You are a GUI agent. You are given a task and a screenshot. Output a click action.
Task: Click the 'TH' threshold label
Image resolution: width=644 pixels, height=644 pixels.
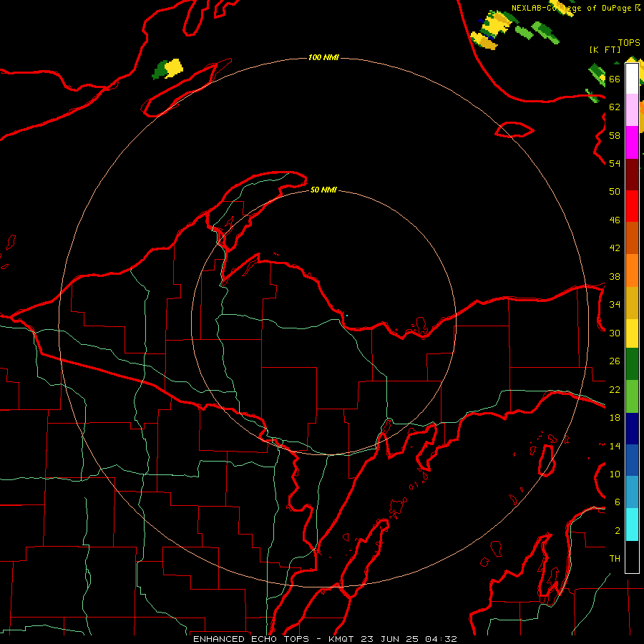click(x=615, y=559)
